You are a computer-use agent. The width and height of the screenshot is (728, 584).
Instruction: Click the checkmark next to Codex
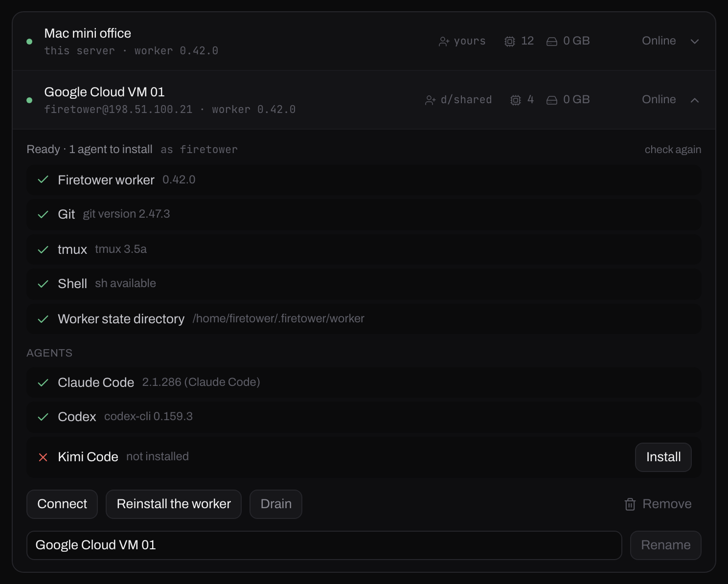43,417
